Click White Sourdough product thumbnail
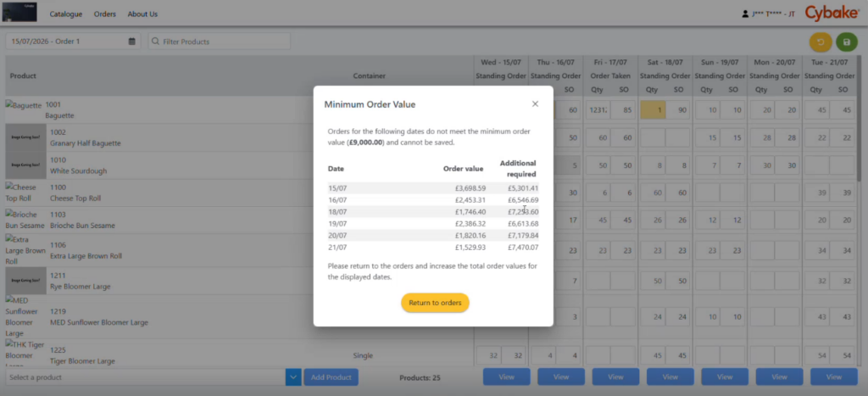 pyautogui.click(x=26, y=165)
